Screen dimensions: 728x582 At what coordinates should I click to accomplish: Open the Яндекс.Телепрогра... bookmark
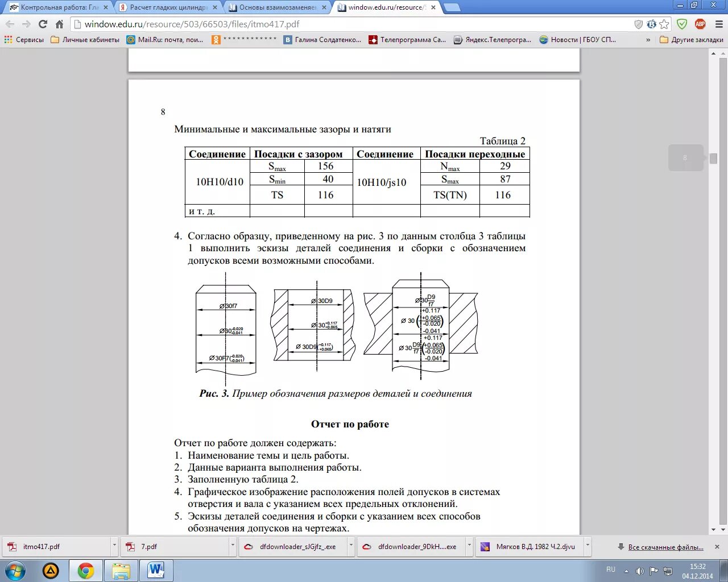coord(493,40)
